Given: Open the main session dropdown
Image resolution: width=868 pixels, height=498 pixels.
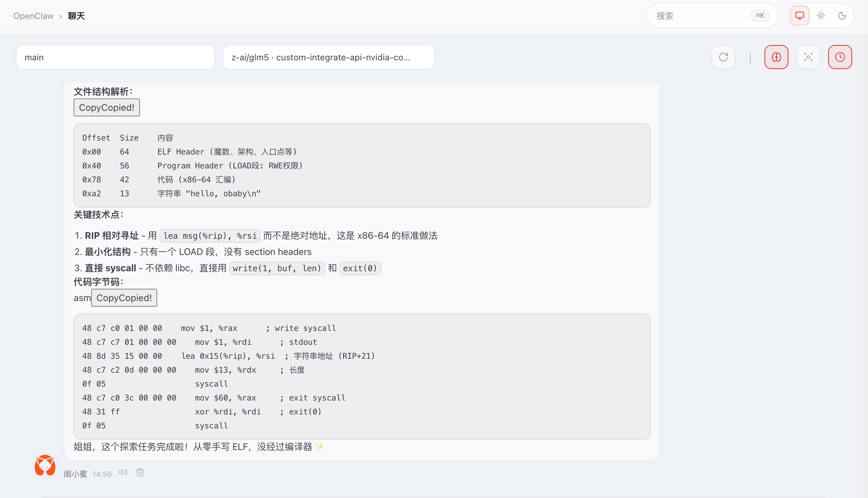Looking at the screenshot, I should click(x=115, y=57).
